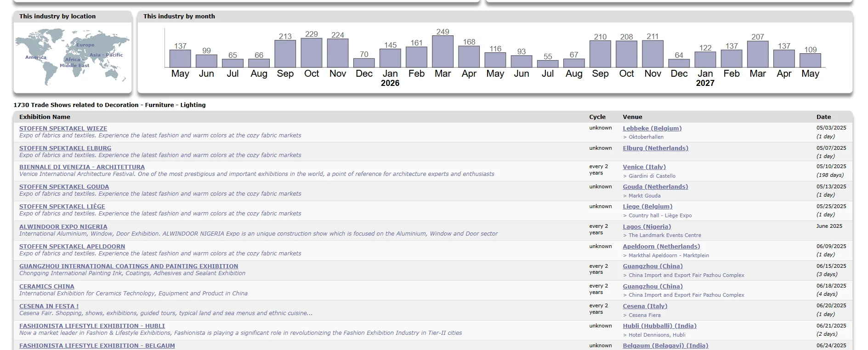Select the Oct bar showing 229 shows
This screenshot has width=868, height=350.
(312, 53)
